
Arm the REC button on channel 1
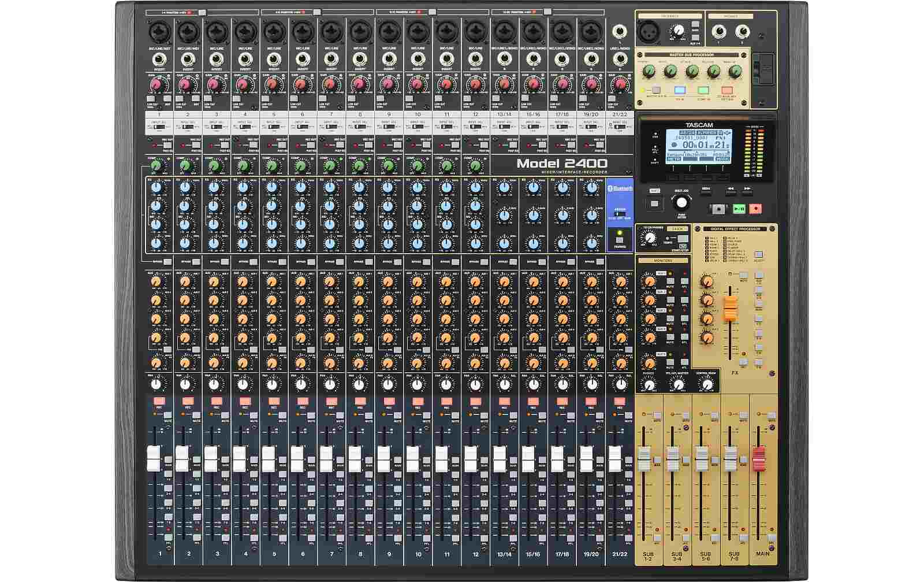point(159,401)
